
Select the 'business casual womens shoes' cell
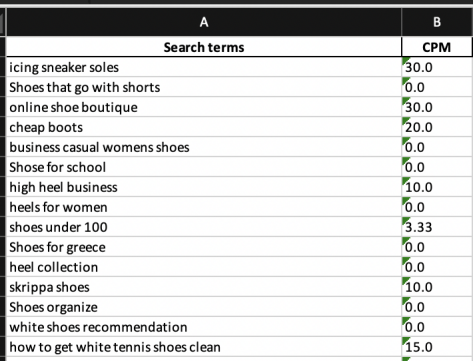204,147
